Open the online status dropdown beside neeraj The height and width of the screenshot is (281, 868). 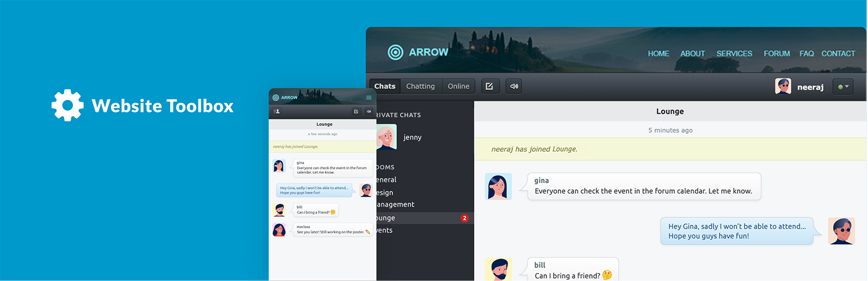843,87
